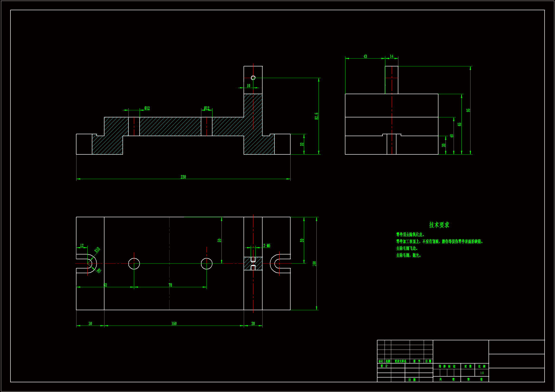Select the 82.5 vertical dimension label
This screenshot has width=555, height=392.
click(316, 116)
